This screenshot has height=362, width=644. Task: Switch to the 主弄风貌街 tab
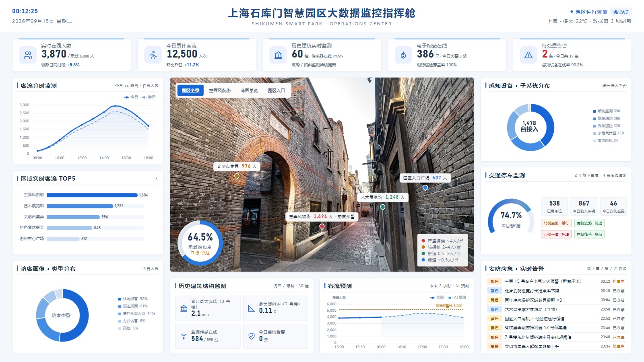tap(220, 90)
